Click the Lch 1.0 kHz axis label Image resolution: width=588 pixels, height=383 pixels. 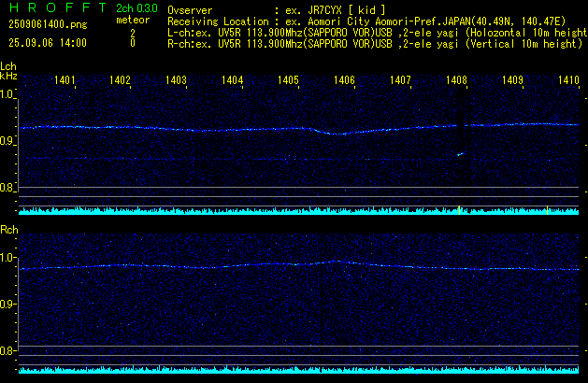point(7,94)
